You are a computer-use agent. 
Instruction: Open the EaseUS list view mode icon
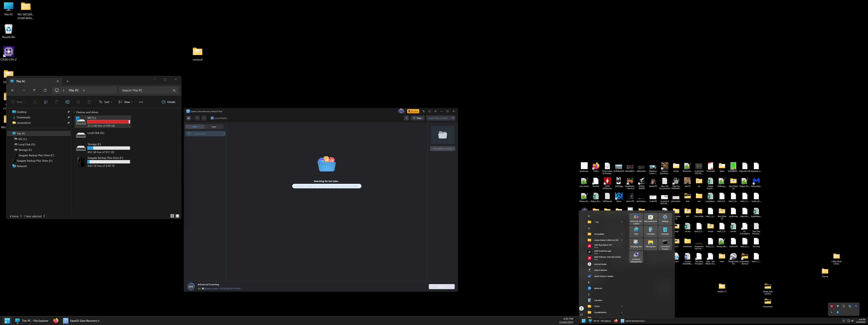click(406, 118)
